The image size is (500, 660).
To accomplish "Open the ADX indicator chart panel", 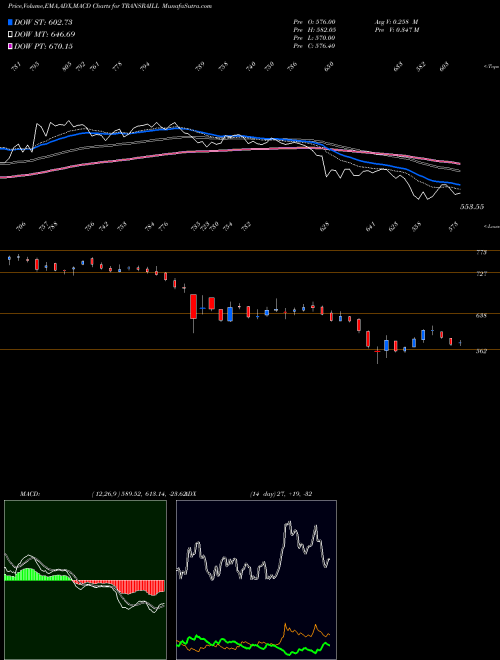I will 256,580.
